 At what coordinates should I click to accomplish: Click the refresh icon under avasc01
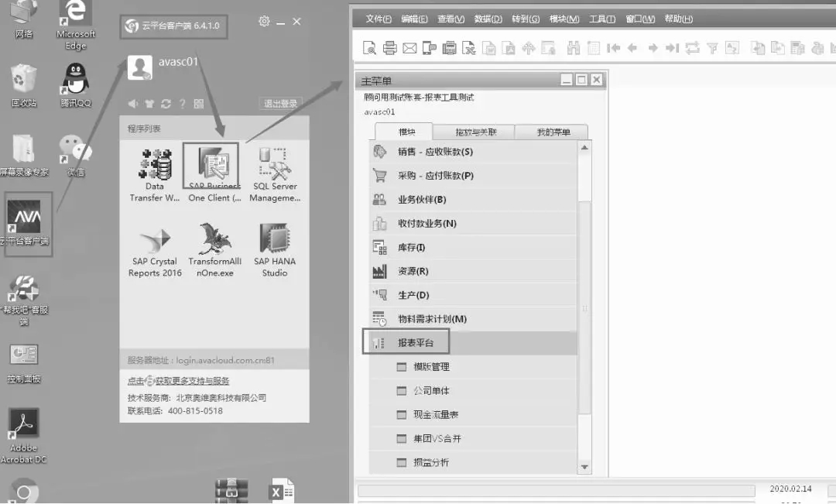pyautogui.click(x=166, y=104)
